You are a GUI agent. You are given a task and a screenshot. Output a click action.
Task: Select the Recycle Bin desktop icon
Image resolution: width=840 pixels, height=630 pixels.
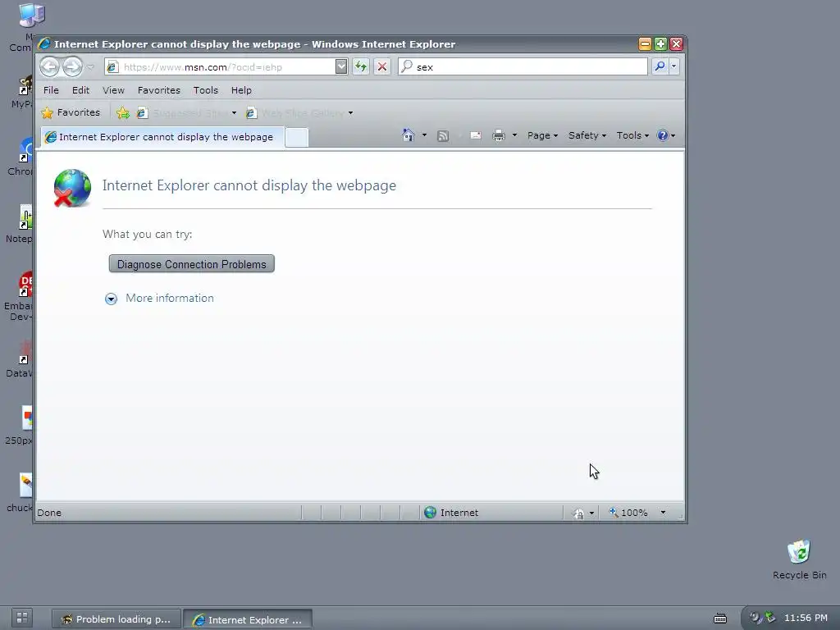coord(799,559)
